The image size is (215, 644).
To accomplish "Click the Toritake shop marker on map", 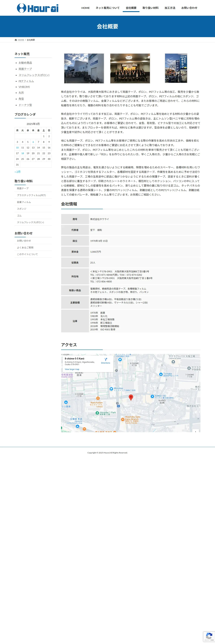I will point(161,374).
